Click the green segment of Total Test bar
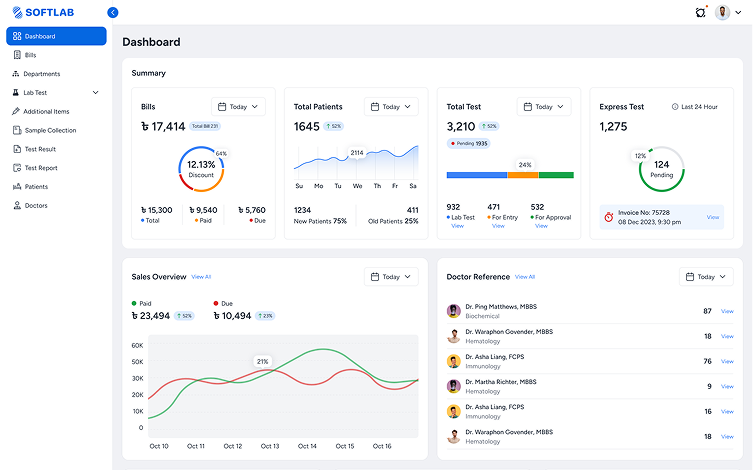Image resolution: width=753 pixels, height=470 pixels. [556, 175]
